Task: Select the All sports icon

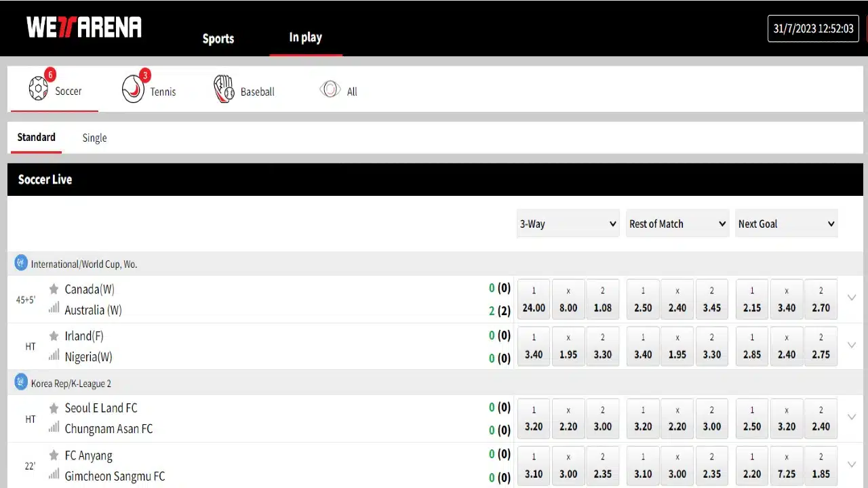Action: [330, 89]
